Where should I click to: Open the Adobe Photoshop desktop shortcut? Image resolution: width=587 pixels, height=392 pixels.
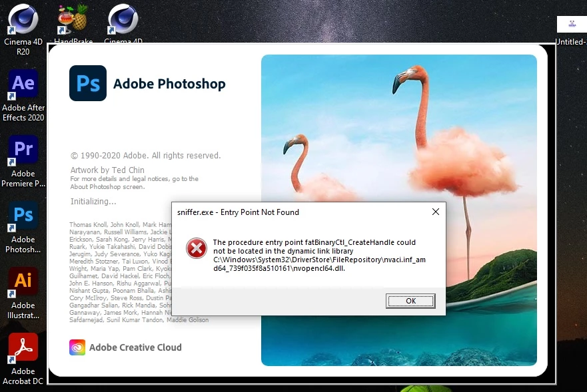pyautogui.click(x=23, y=227)
